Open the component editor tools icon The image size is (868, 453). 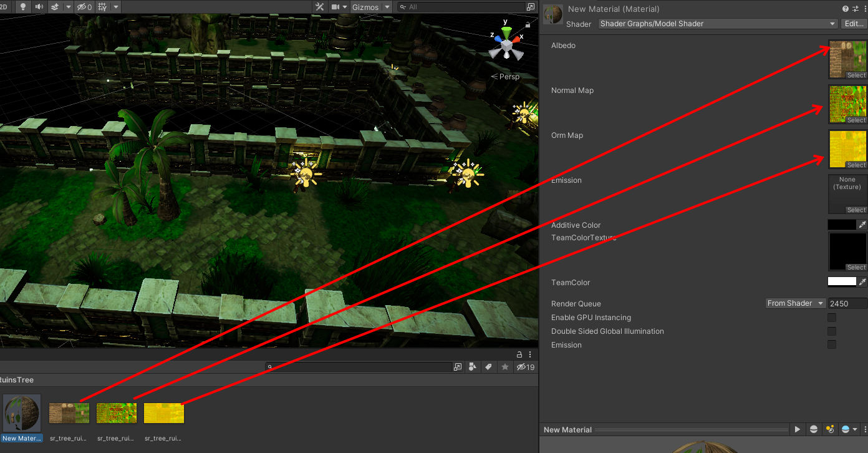pos(320,7)
